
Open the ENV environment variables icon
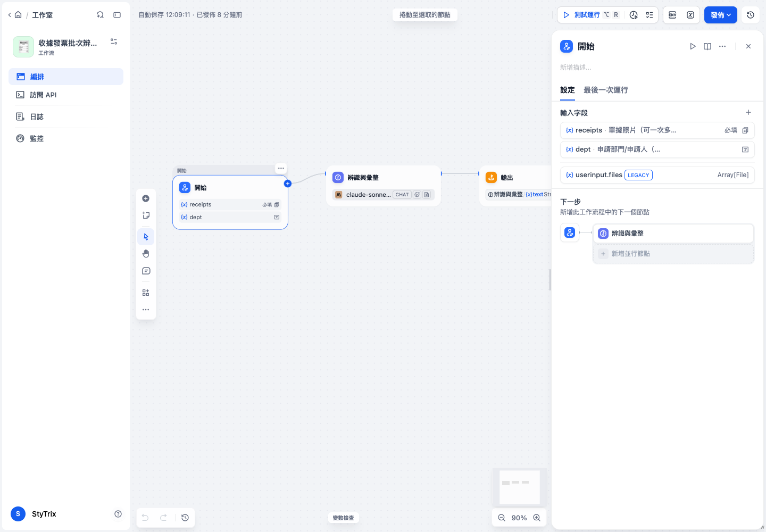(672, 15)
